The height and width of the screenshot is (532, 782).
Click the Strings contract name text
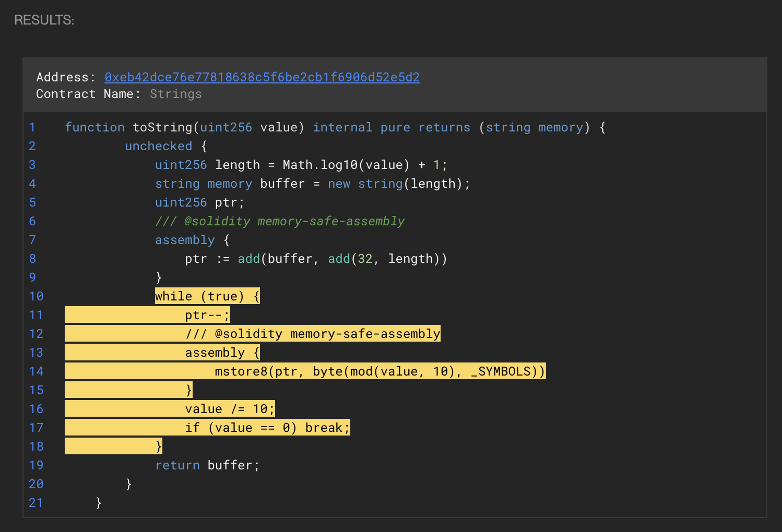click(x=175, y=94)
